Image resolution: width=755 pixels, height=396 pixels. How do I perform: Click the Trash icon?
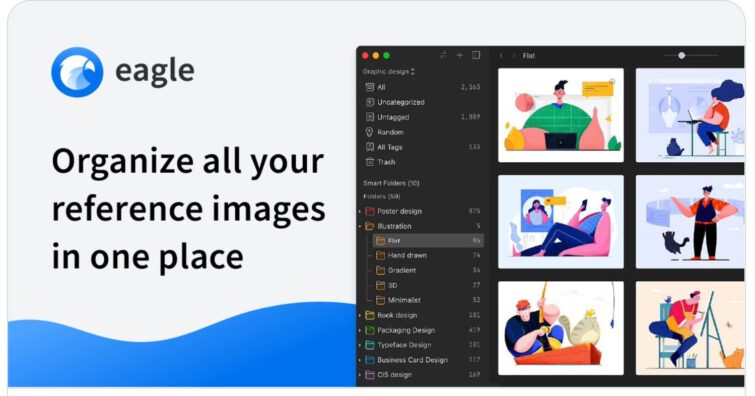click(369, 162)
